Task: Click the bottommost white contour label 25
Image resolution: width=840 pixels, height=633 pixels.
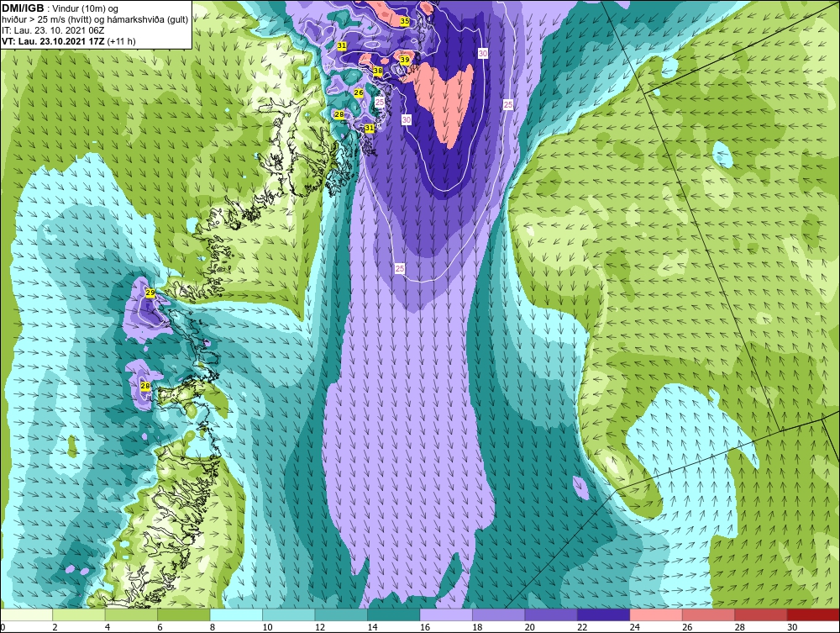Action: click(400, 268)
